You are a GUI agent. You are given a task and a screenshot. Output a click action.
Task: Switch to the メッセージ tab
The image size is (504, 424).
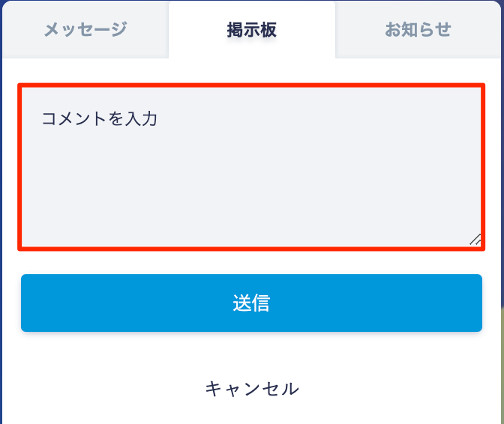coord(85,30)
